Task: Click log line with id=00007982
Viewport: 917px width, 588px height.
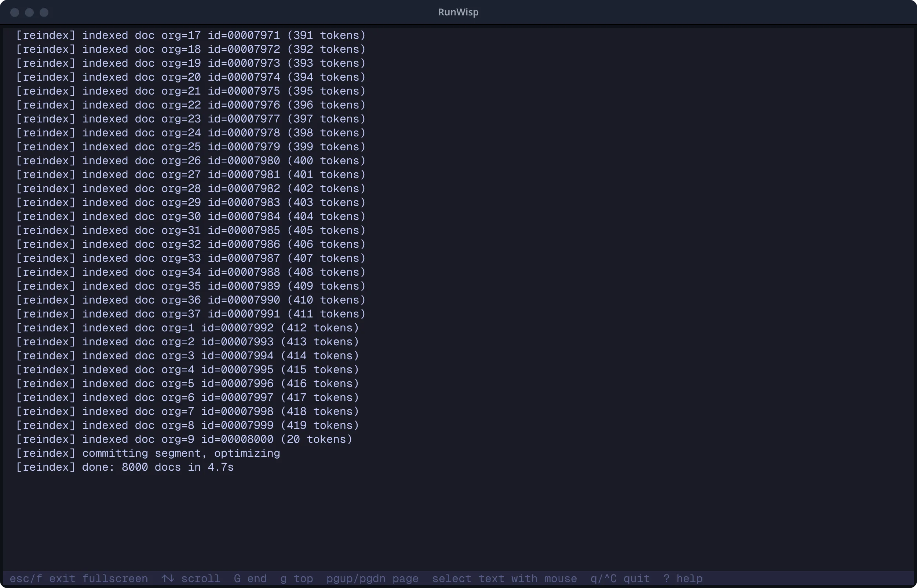Action: 191,189
